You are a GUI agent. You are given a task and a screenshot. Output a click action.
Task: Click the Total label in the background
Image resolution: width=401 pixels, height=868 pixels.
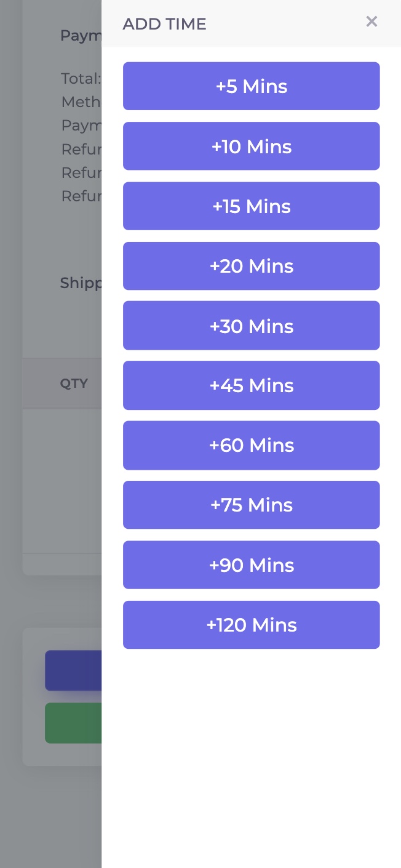tap(81, 79)
